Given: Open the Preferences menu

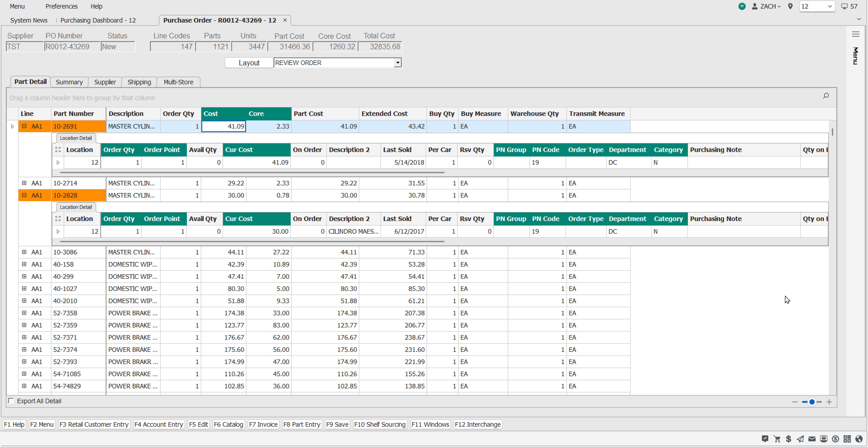Looking at the screenshot, I should coord(61,6).
